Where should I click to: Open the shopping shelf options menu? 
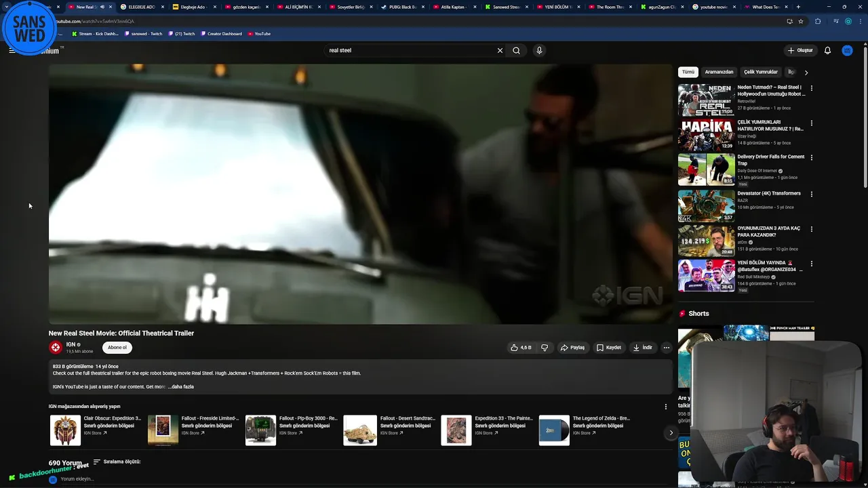665,407
